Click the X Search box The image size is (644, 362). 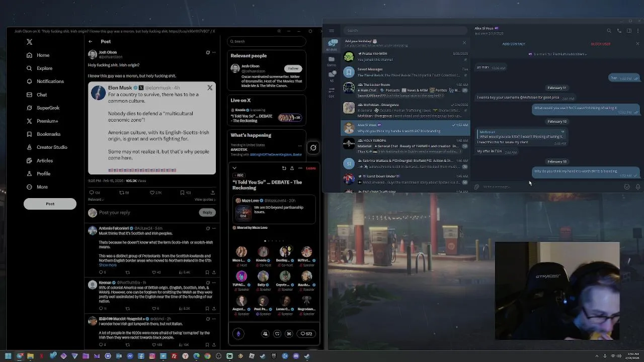coord(266,42)
